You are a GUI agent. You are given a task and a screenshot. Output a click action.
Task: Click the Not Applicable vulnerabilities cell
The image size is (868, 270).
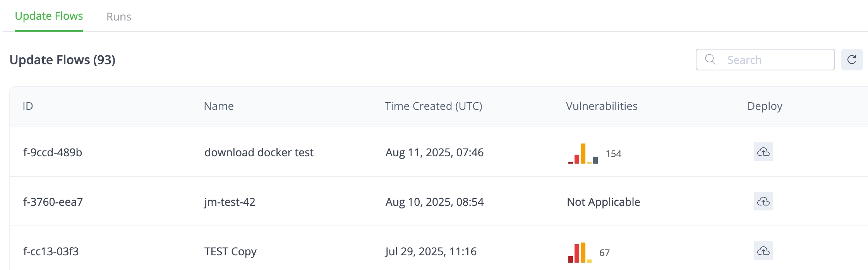pyautogui.click(x=603, y=202)
